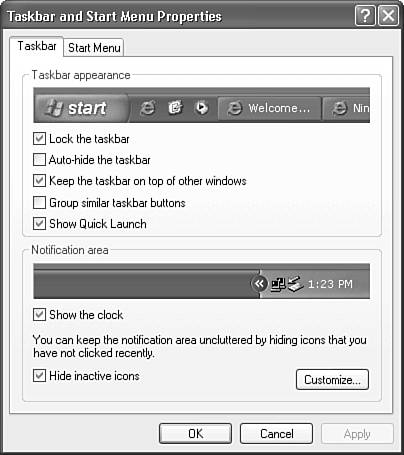
Task: Disable the Show the clock checkbox
Action: click(39, 315)
